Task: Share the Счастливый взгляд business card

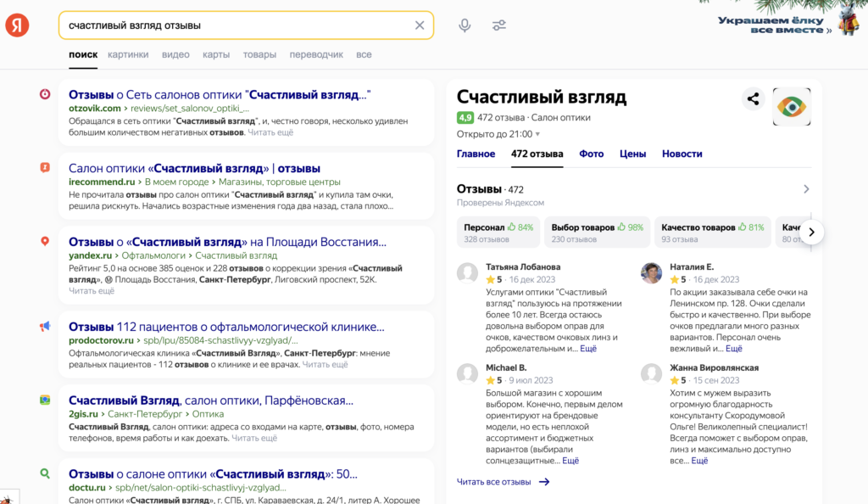Action: pyautogui.click(x=753, y=98)
